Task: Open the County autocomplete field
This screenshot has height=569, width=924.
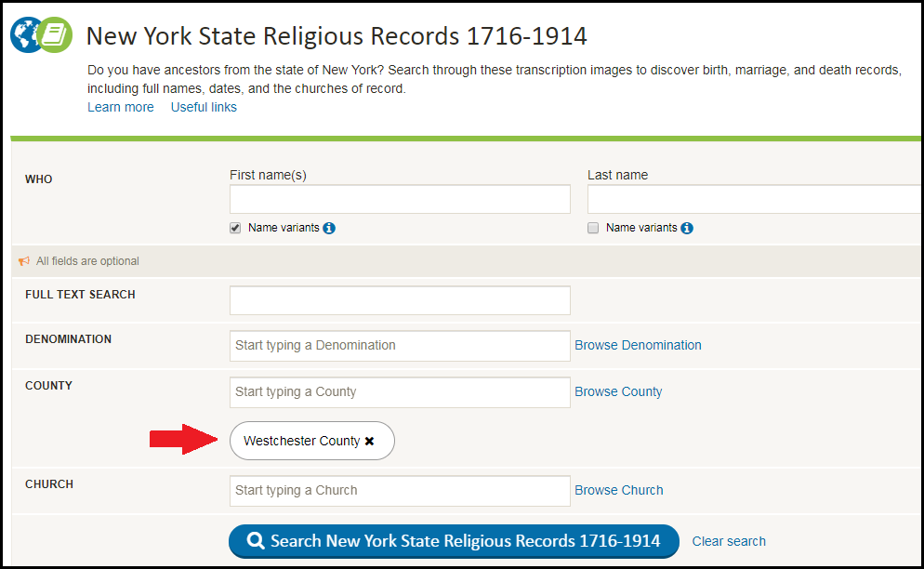Action: point(400,391)
